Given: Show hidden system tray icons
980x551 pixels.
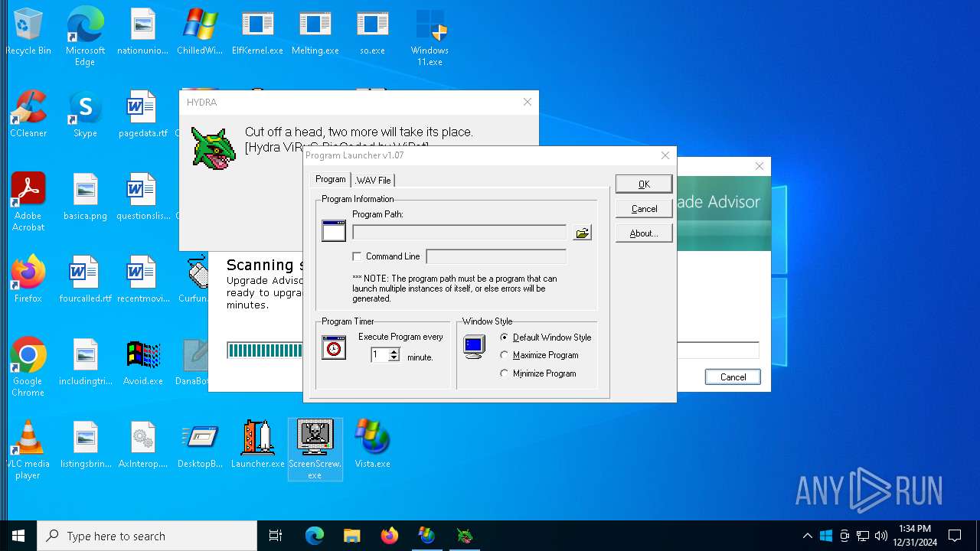Looking at the screenshot, I should (x=807, y=536).
